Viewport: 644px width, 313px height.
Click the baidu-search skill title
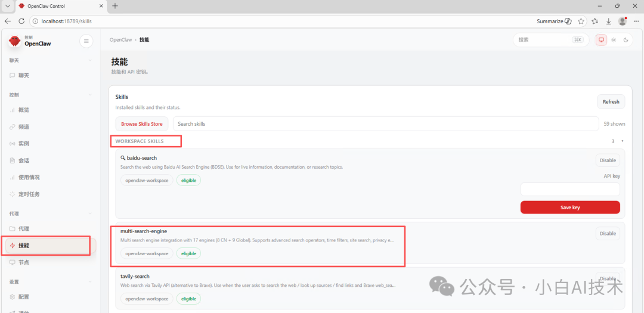(142, 158)
